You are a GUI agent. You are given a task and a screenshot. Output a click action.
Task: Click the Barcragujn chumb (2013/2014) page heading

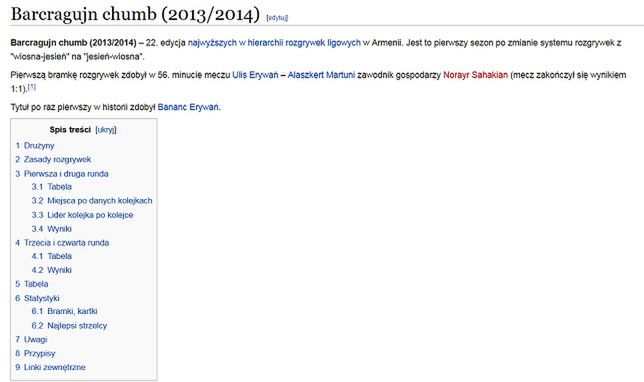pyautogui.click(x=135, y=14)
